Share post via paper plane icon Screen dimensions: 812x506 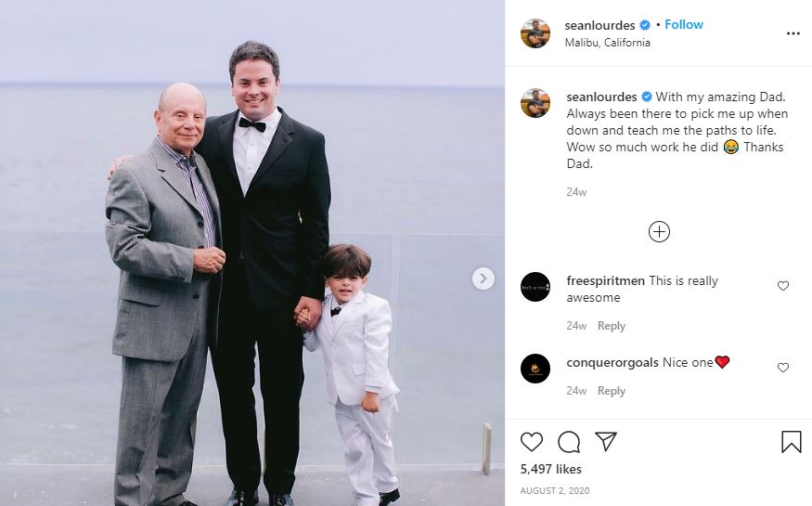pos(605,441)
